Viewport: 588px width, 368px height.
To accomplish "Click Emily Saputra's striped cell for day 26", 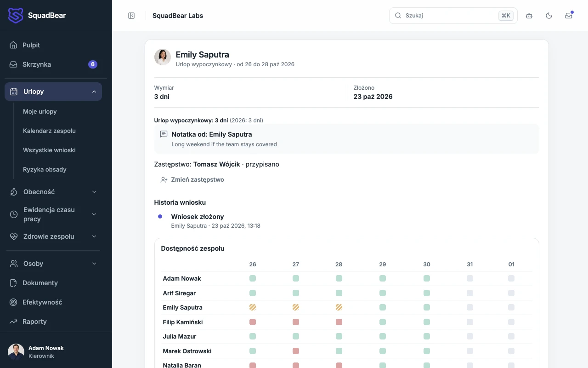I will pos(253,307).
